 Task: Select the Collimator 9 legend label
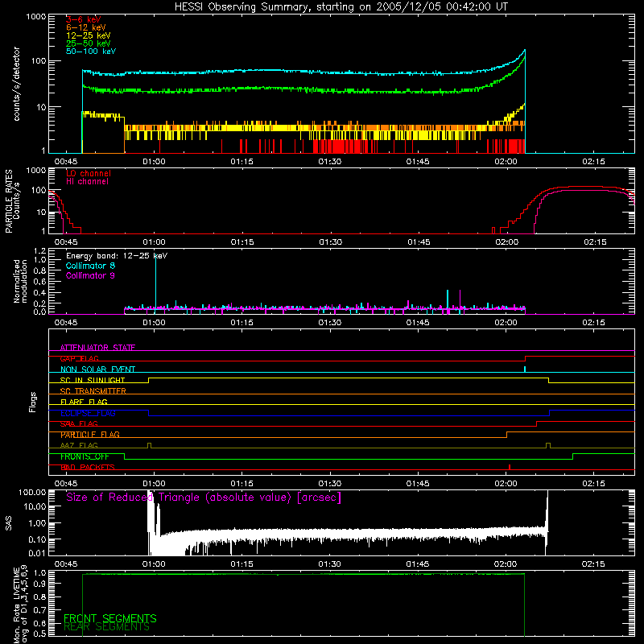(x=90, y=275)
